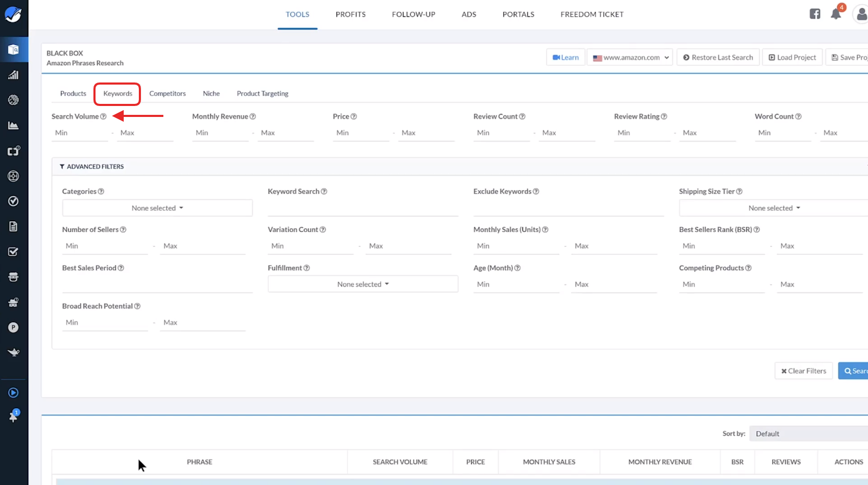Open FREEDOM TICKET menu
868x485 pixels.
[x=592, y=15]
